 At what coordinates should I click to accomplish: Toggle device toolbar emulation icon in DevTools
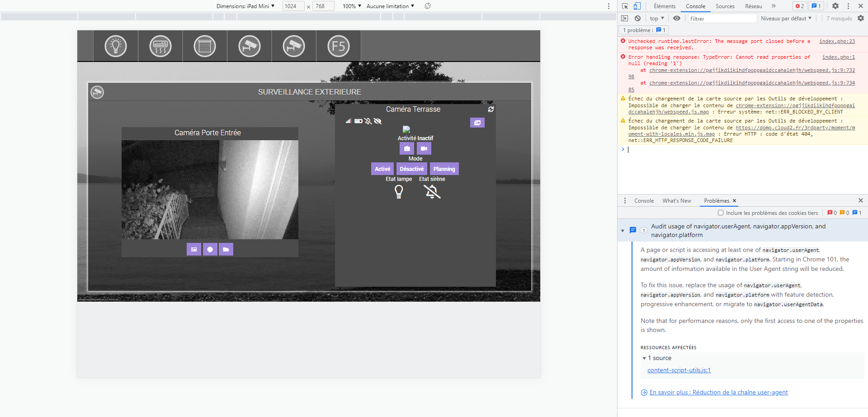click(x=637, y=6)
